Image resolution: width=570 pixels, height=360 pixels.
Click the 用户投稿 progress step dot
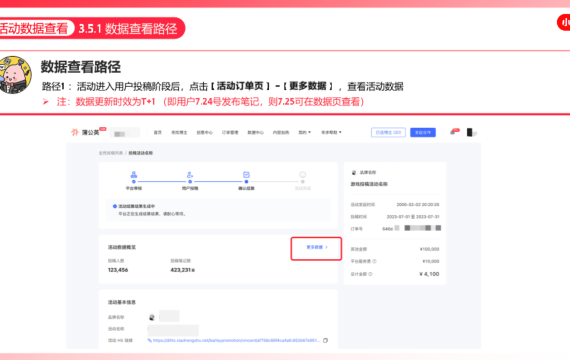[x=190, y=181]
